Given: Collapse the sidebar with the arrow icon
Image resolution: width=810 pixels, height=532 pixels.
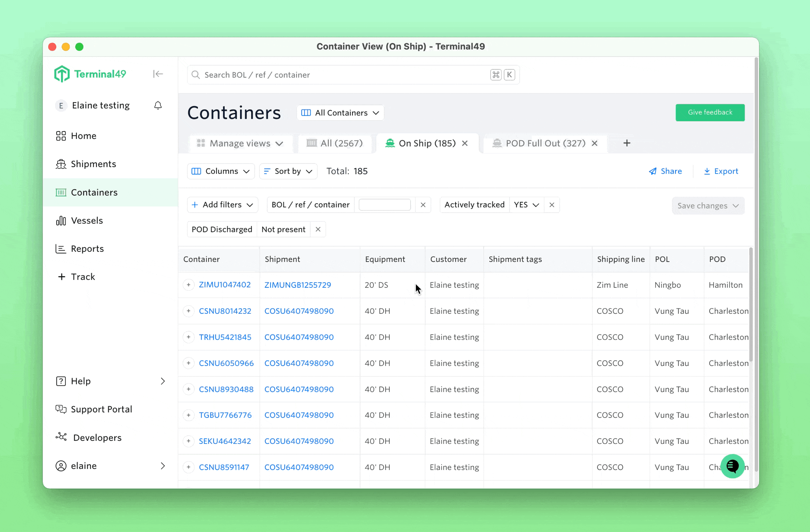Looking at the screenshot, I should click(x=158, y=74).
